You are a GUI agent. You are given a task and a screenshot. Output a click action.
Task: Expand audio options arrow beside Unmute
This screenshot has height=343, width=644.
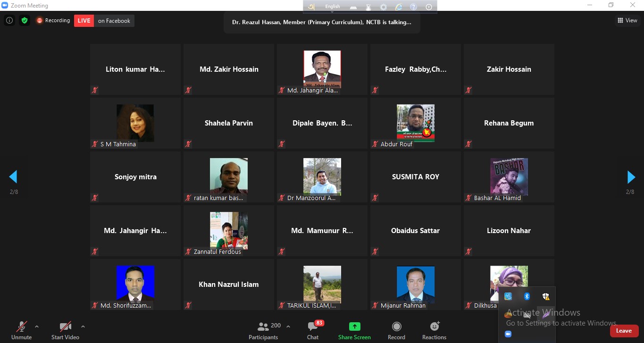coord(37,326)
